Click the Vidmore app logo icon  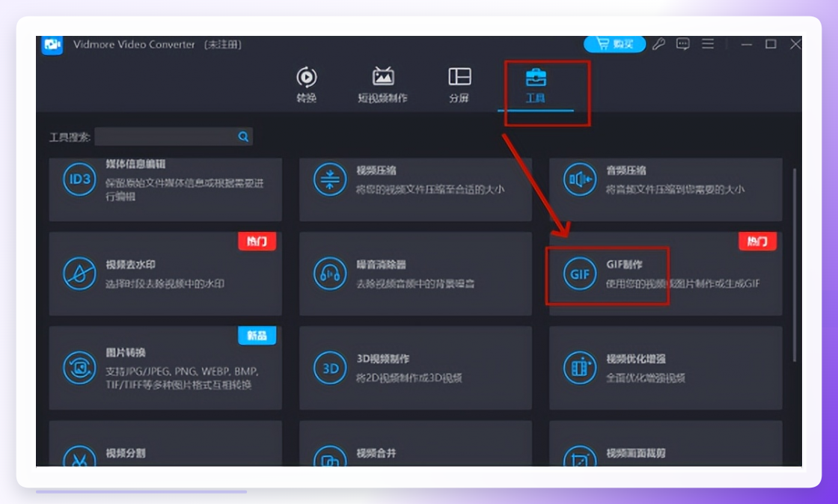52,45
